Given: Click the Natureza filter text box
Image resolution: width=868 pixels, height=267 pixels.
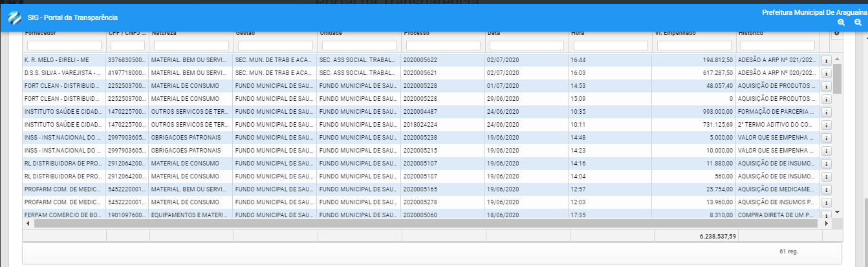Looking at the screenshot, I should click(191, 45).
